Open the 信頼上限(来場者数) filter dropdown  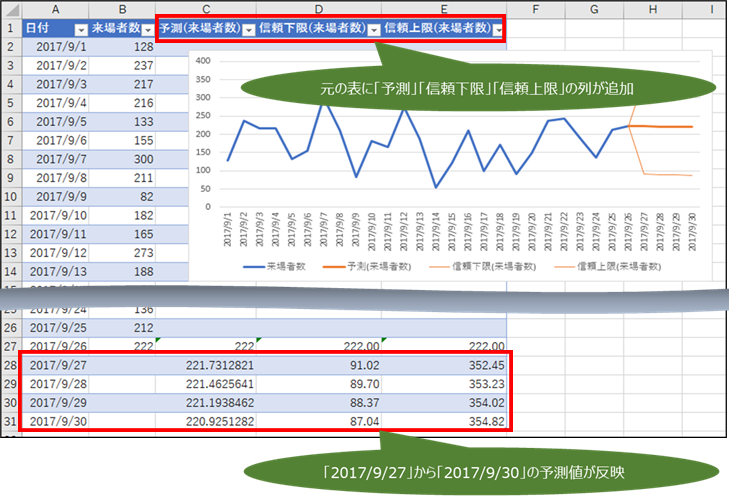(498, 30)
